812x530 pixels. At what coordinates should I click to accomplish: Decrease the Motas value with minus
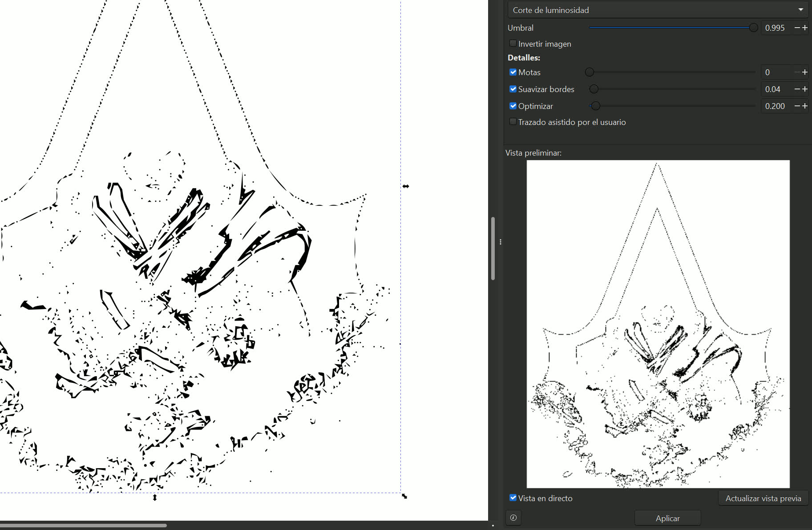point(797,72)
